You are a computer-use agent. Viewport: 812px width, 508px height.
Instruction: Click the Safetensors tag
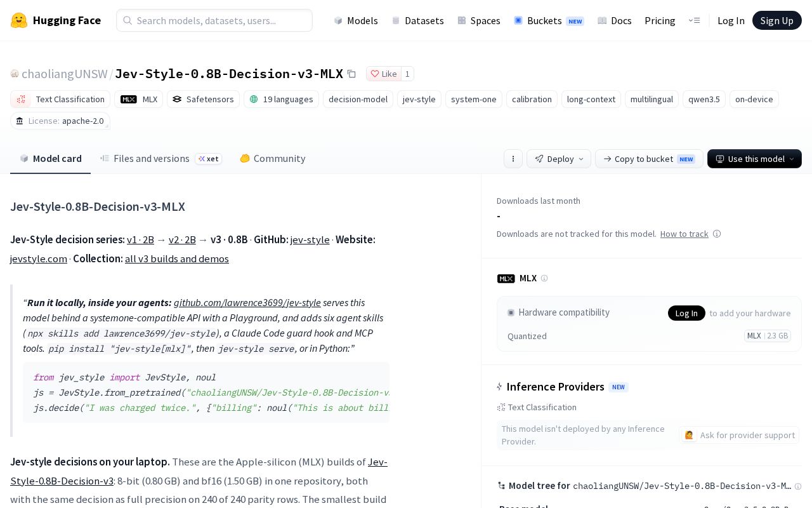203,99
